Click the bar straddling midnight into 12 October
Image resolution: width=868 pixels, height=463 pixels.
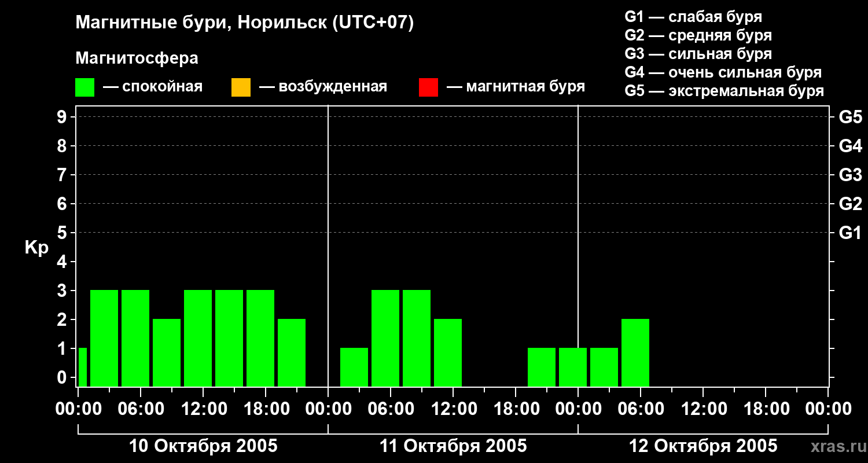[x=573, y=367]
